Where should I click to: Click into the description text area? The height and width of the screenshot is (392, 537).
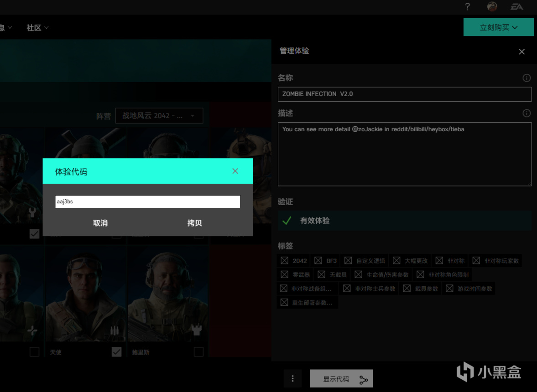pyautogui.click(x=405, y=154)
